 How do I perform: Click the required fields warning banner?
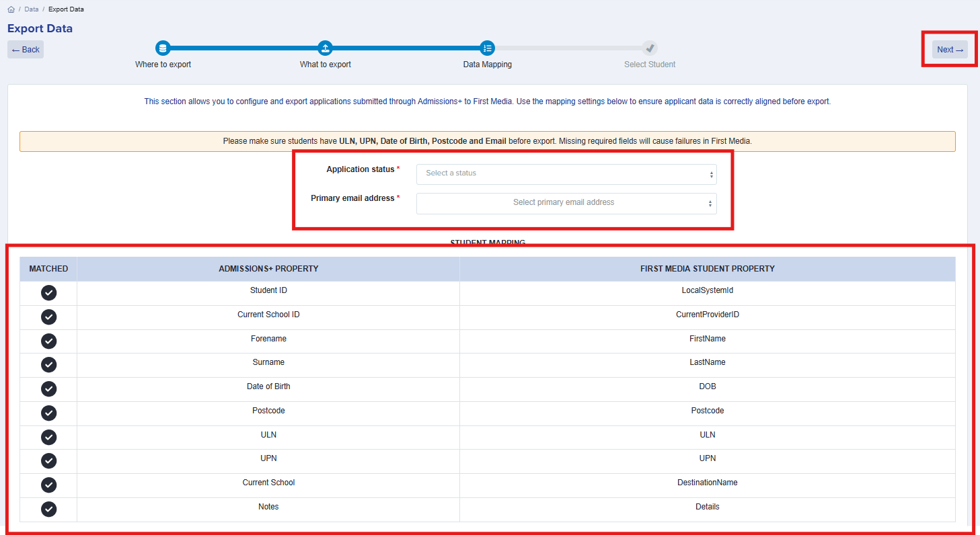[488, 142]
